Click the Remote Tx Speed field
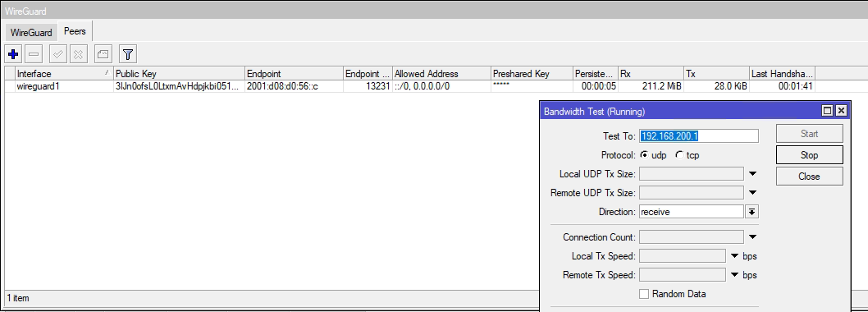Viewport: 868px width, 312px height. (683, 275)
